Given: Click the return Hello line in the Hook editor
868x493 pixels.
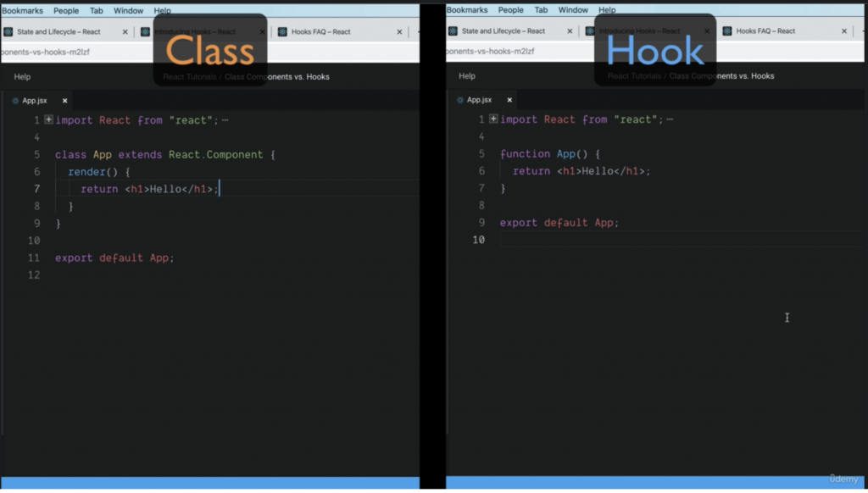Looking at the screenshot, I should tap(581, 171).
